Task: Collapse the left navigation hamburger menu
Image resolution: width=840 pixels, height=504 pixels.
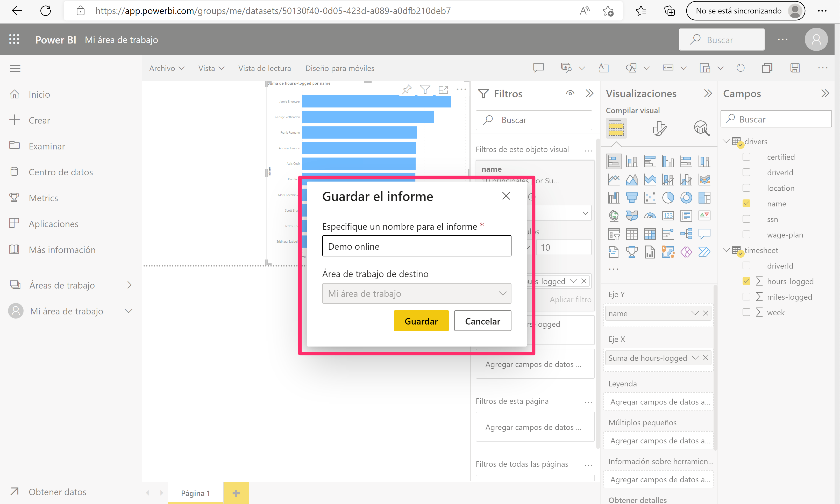Action: point(15,68)
